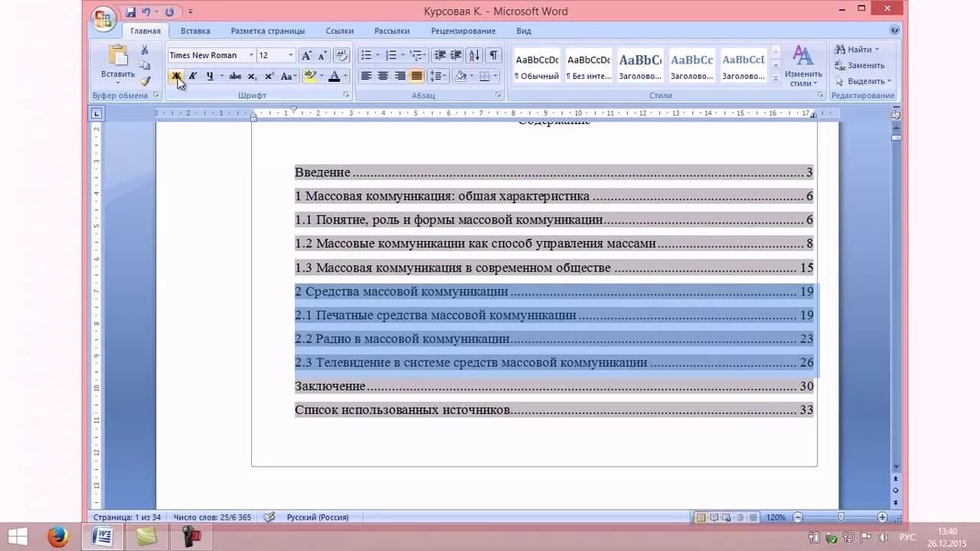Apply the Обычный style

[537, 66]
